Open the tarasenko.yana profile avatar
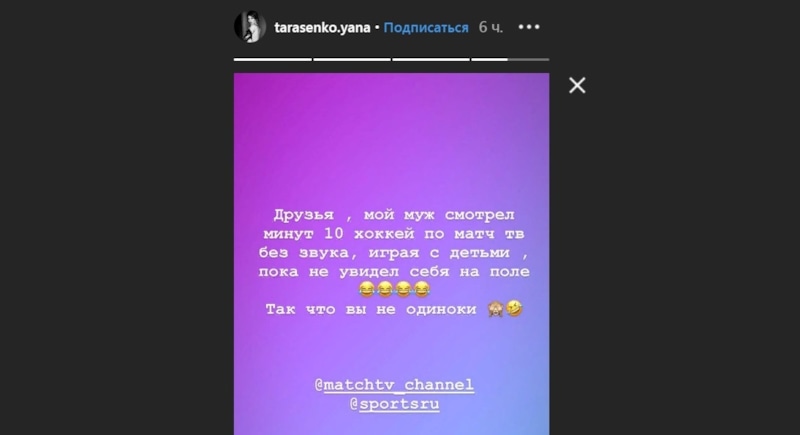Screen dimensions: 800x435 pyautogui.click(x=250, y=27)
